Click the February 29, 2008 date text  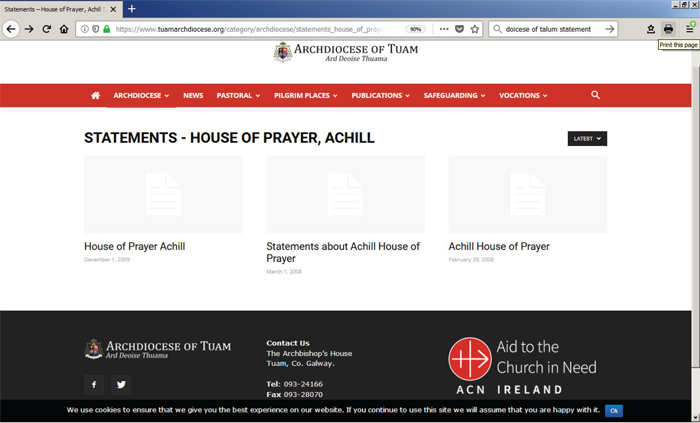tap(471, 260)
